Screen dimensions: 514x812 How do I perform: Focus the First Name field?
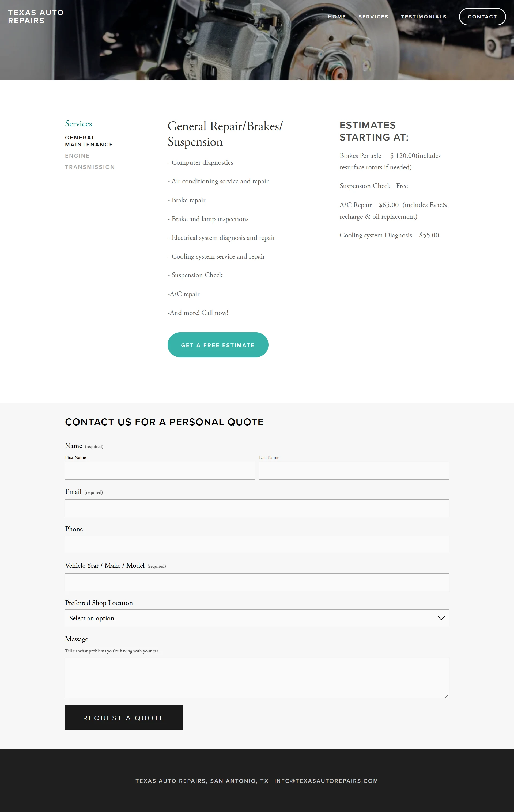click(x=160, y=470)
